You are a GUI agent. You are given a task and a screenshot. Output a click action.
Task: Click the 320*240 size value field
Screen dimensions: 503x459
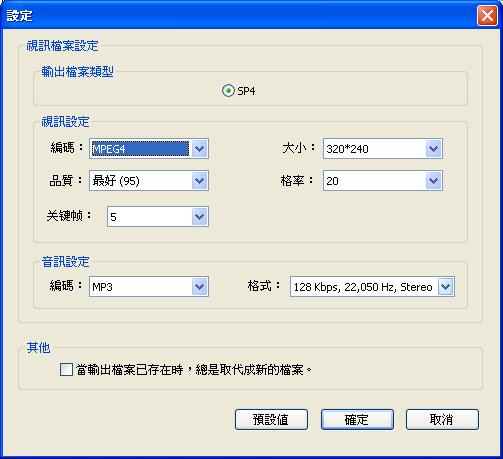375,149
